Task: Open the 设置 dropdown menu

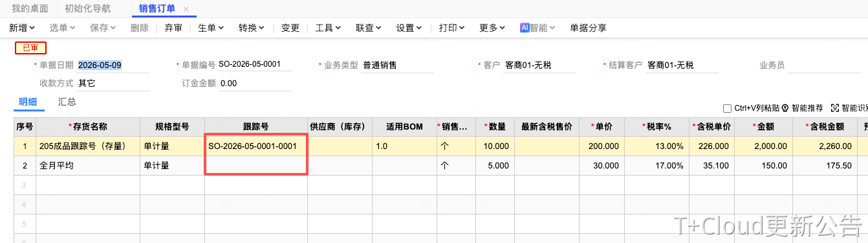Action: (409, 28)
